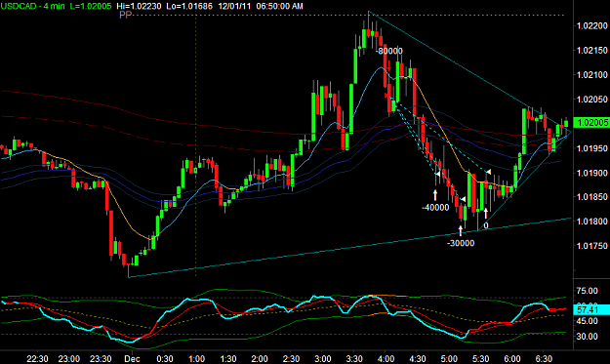
Task: Click the 1.01950 price axis label
Action: pyautogui.click(x=591, y=148)
